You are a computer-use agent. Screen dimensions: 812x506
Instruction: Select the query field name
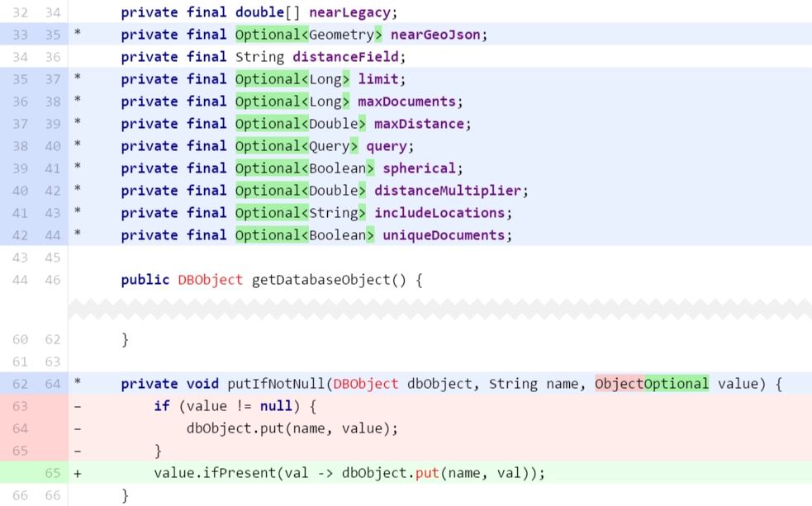[x=387, y=146]
